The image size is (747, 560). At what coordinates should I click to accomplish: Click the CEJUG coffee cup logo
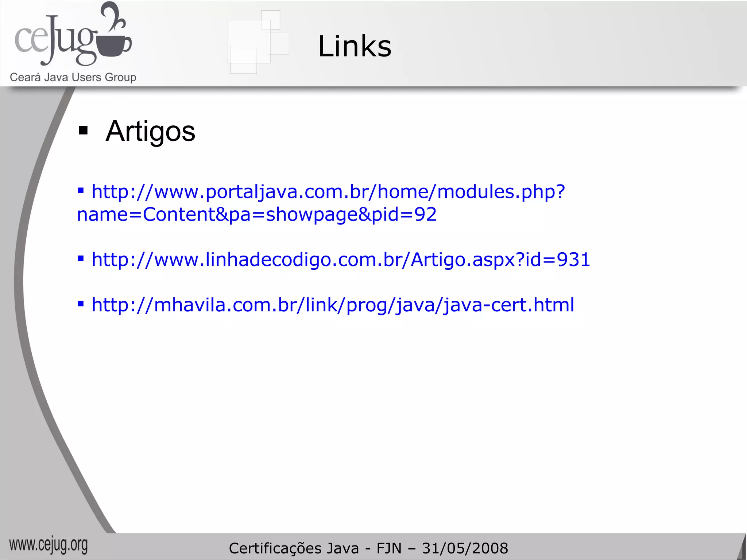[x=73, y=34]
